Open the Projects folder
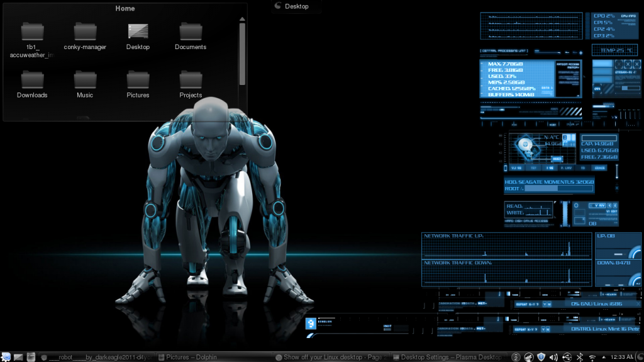The height and width of the screenshot is (362, 644). pos(191,84)
